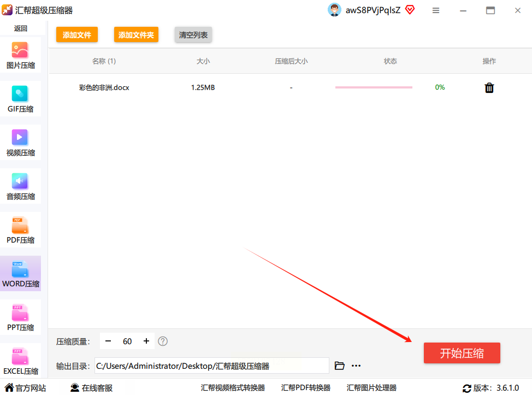532x395 pixels.
Task: Click the 状态 column header
Action: coord(390,61)
